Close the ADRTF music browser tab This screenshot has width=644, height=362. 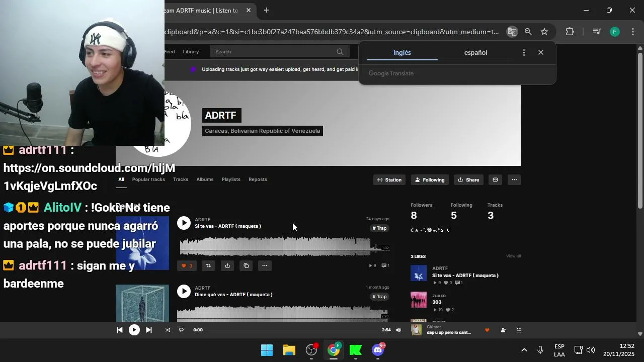(249, 10)
